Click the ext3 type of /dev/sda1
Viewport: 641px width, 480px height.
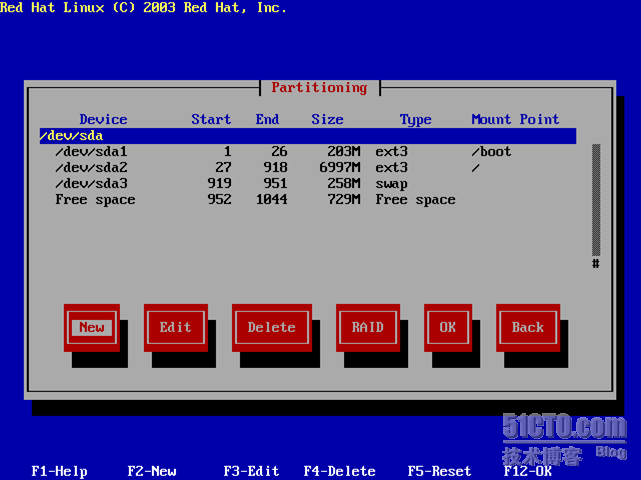coord(392,152)
